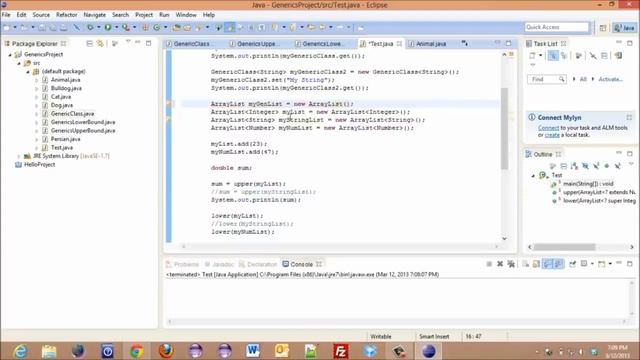Click the Last Edit Location toolbar icon
The width and height of the screenshot is (640, 360).
pyautogui.click(x=311, y=27)
